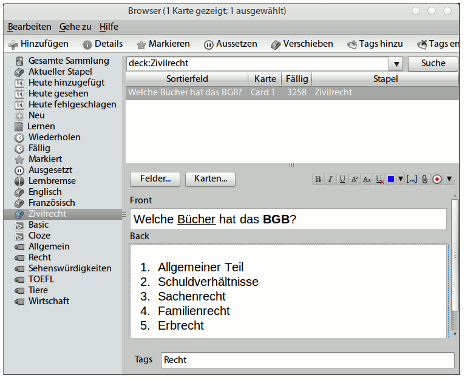Screen dimensions: 465x380
Task: Open the Felder... dialog
Action: (155, 179)
